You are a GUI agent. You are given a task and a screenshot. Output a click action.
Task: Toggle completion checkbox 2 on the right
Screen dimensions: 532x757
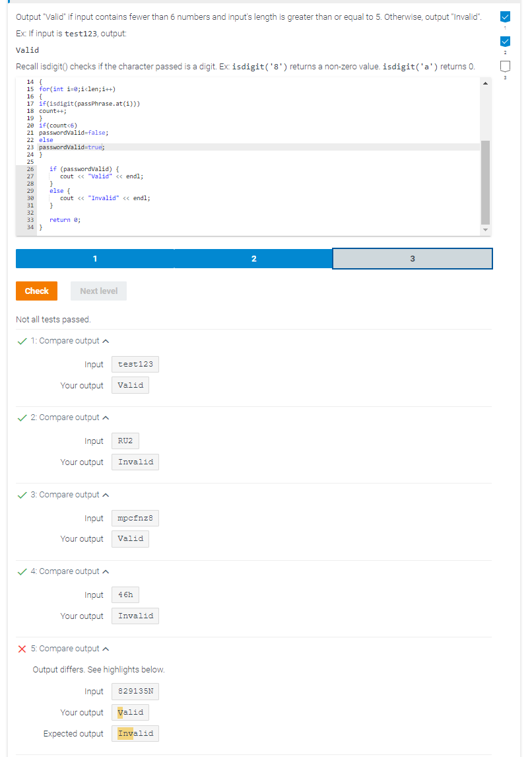click(x=504, y=41)
